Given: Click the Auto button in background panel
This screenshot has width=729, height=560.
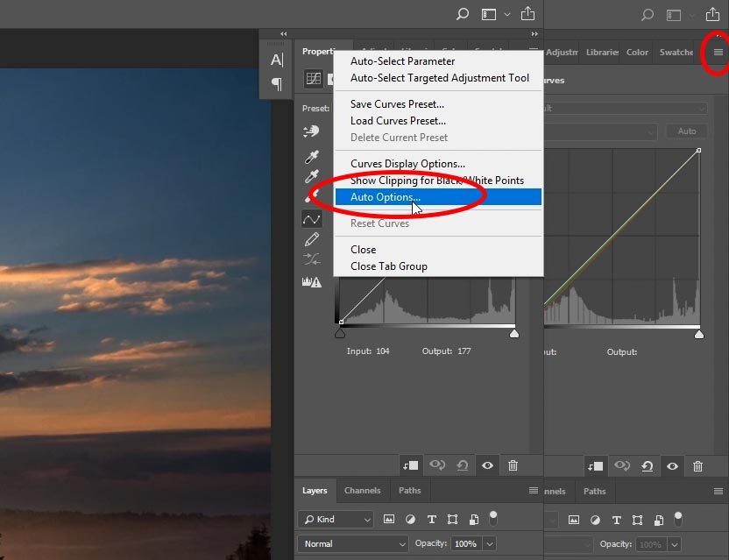Looking at the screenshot, I should (x=687, y=131).
